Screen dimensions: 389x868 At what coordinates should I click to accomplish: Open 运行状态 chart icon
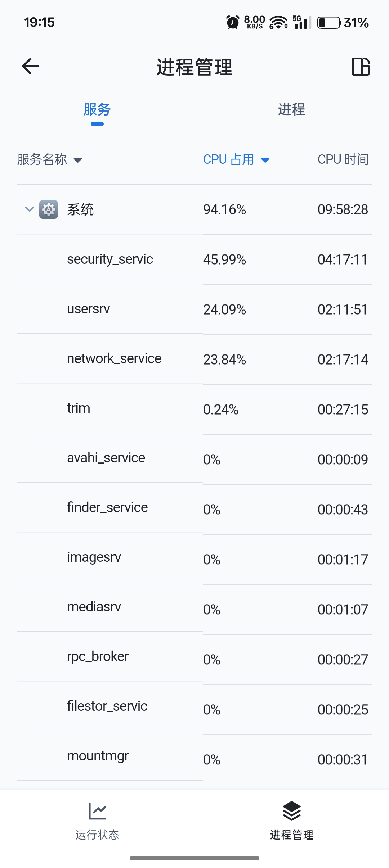click(97, 811)
